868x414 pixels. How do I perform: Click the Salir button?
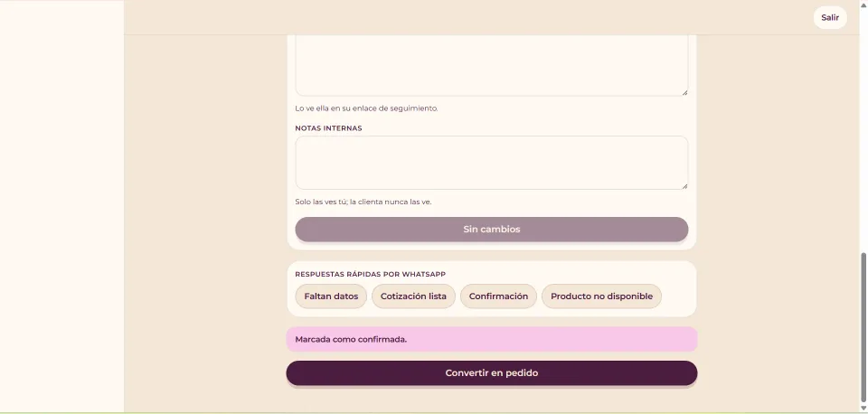pyautogui.click(x=830, y=18)
